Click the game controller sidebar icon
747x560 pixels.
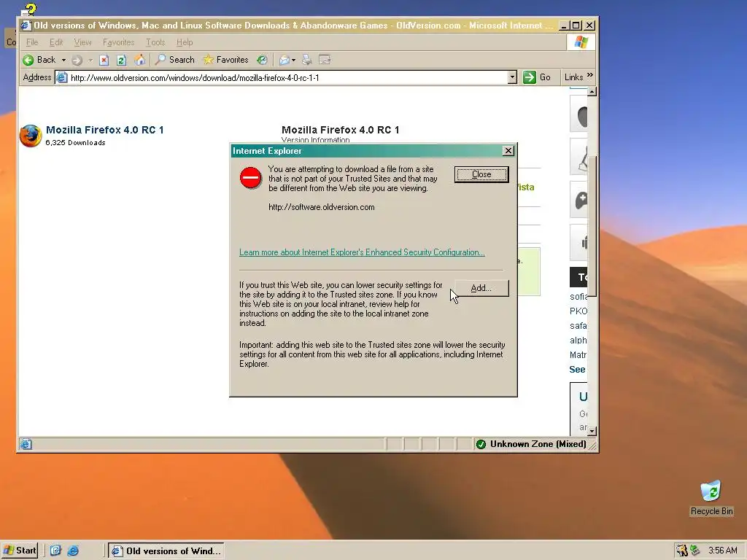click(x=581, y=201)
